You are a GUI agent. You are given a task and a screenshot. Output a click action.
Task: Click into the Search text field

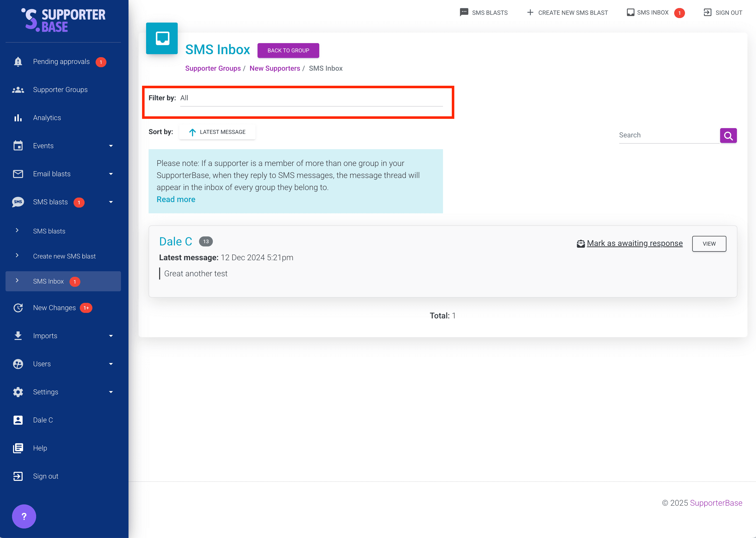point(668,135)
